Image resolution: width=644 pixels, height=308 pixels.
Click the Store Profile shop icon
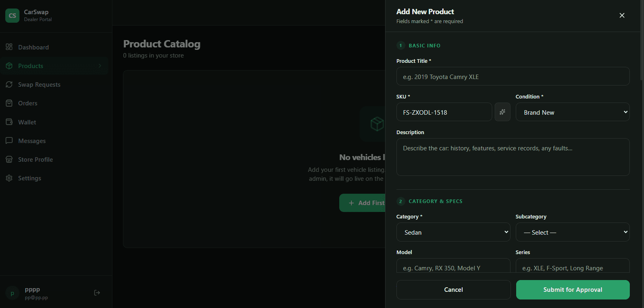(9, 159)
